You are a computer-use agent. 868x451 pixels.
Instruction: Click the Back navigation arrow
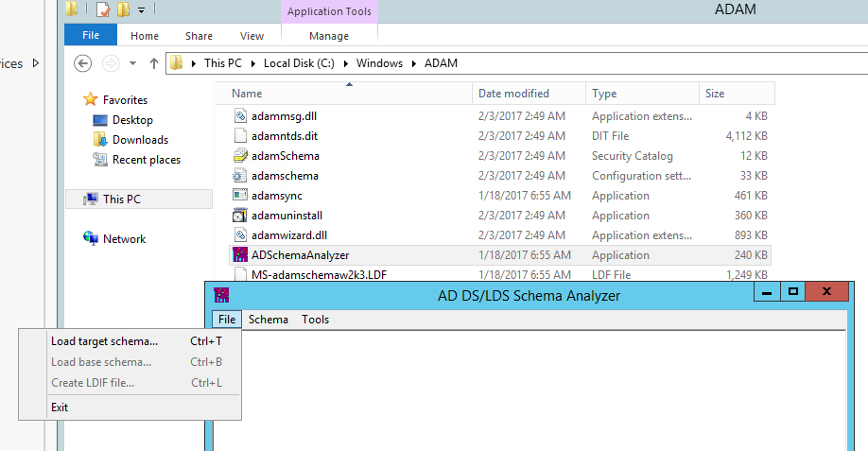point(83,63)
